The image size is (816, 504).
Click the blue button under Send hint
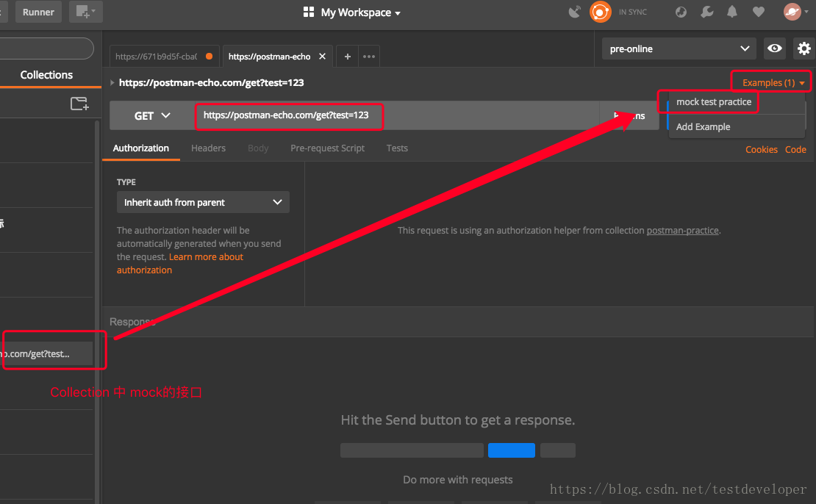511,450
